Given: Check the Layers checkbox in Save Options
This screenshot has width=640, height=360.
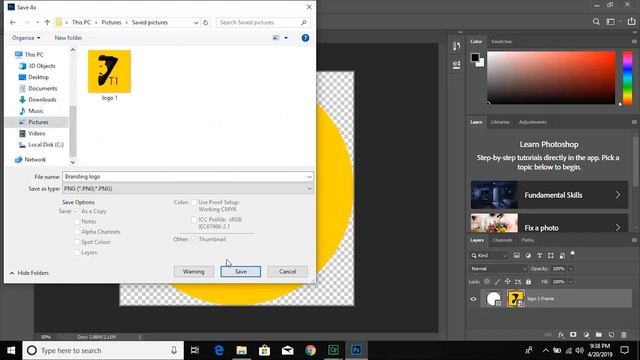Looking at the screenshot, I should pyautogui.click(x=77, y=252).
